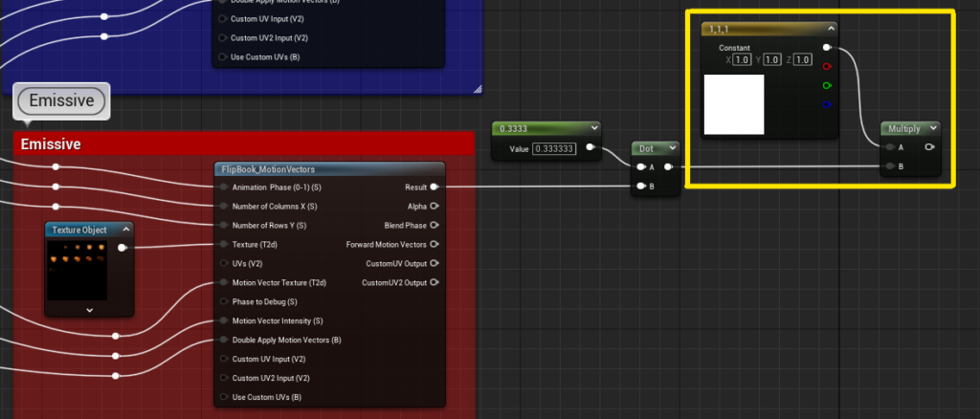Click the UVs (V2) input pin

[x=224, y=263]
